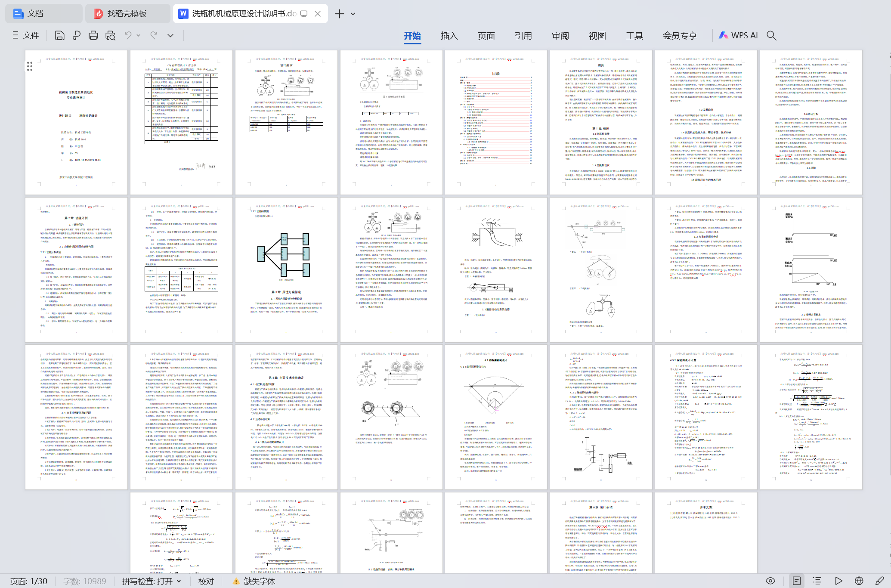Toggle eye protection mode icon

[770, 581]
